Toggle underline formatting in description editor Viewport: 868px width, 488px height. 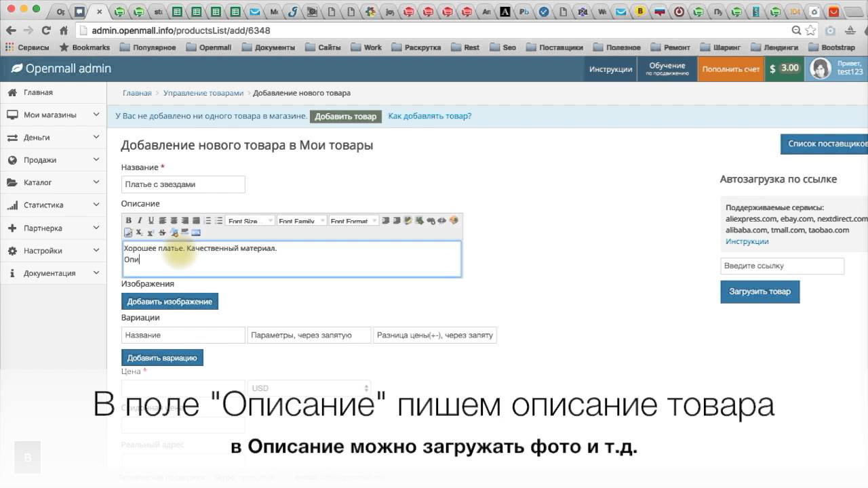point(151,220)
